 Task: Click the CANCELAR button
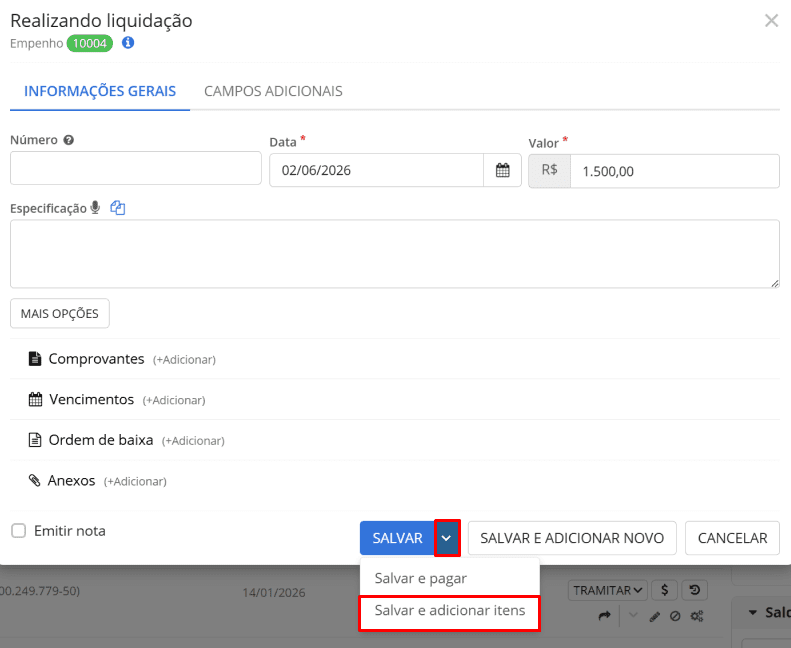[x=732, y=538]
